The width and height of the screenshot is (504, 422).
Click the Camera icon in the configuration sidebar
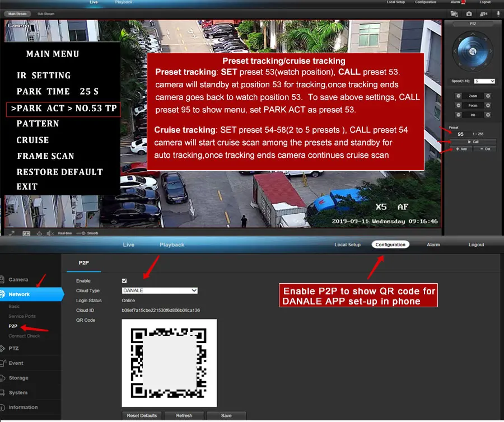2,279
